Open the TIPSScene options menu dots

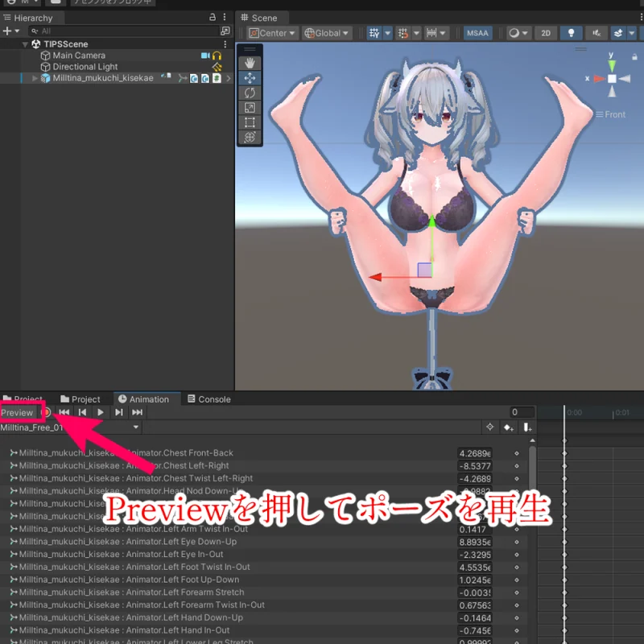point(225,44)
